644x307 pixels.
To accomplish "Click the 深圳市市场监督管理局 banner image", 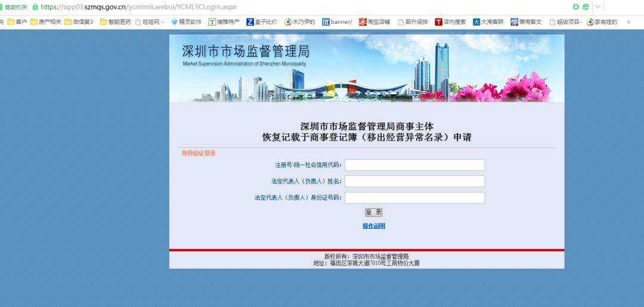I will [x=366, y=68].
